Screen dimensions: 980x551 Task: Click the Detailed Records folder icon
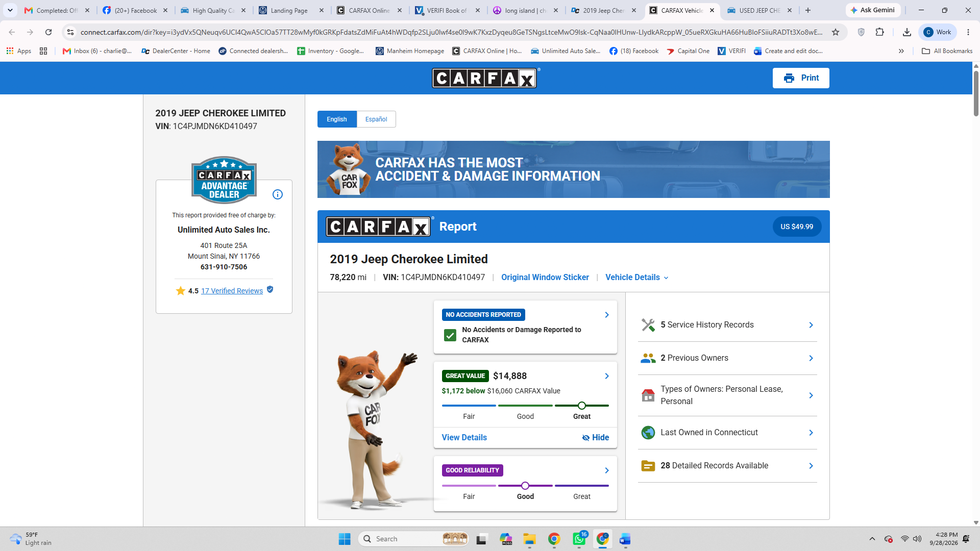coord(648,466)
